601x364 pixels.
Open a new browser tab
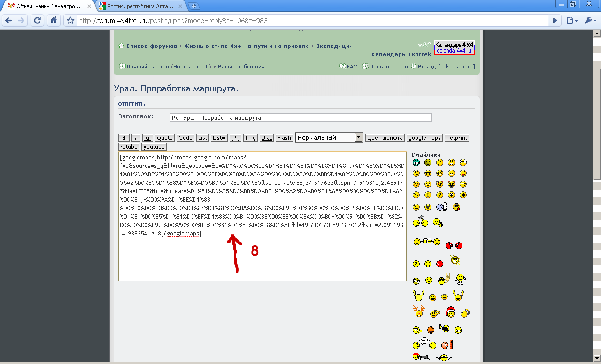coord(193,6)
